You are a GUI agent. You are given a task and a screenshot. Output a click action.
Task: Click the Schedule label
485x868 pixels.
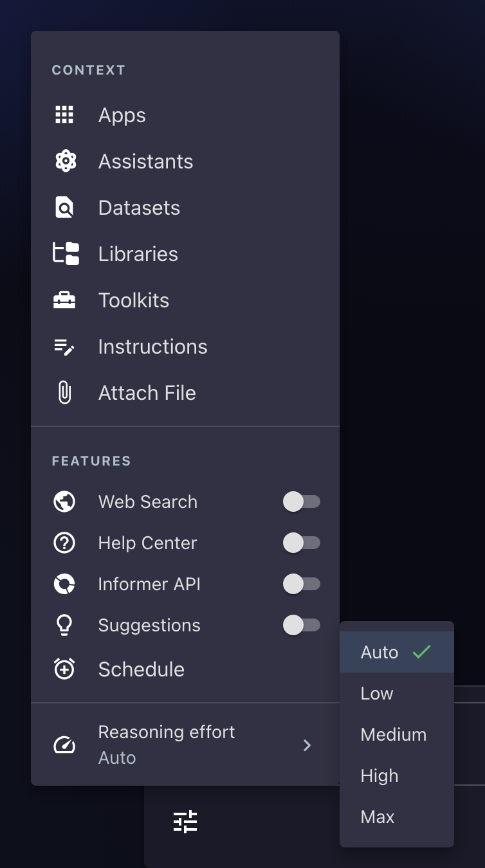(x=142, y=669)
